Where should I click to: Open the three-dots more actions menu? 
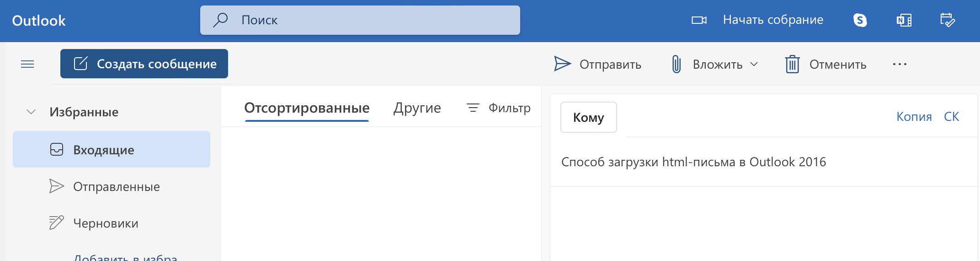point(900,64)
